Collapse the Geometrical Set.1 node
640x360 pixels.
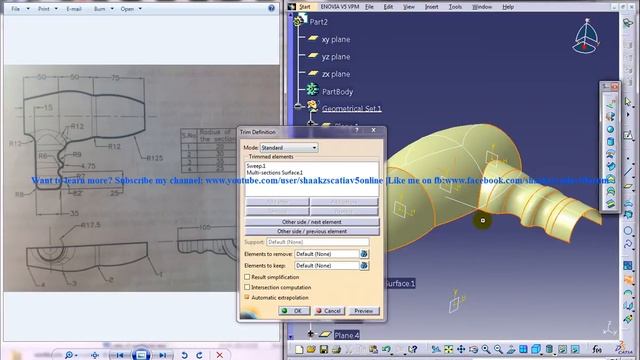click(298, 106)
